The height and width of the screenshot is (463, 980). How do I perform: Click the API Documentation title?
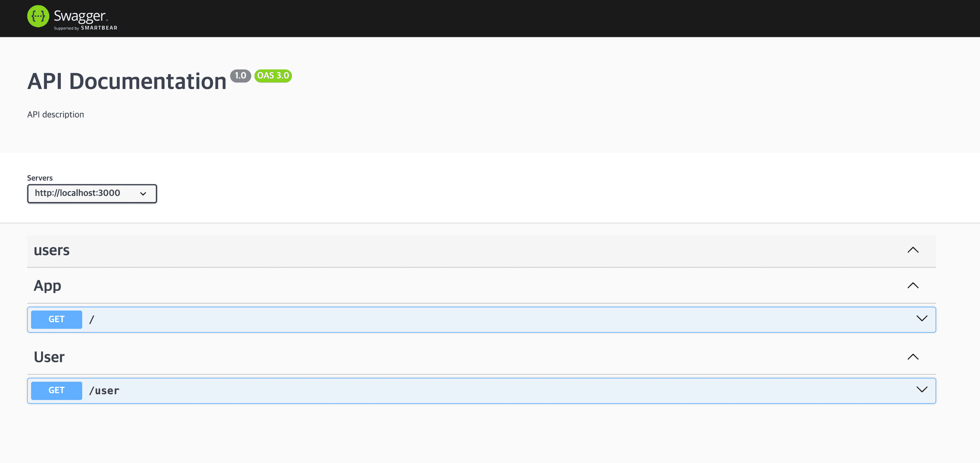pyautogui.click(x=127, y=81)
